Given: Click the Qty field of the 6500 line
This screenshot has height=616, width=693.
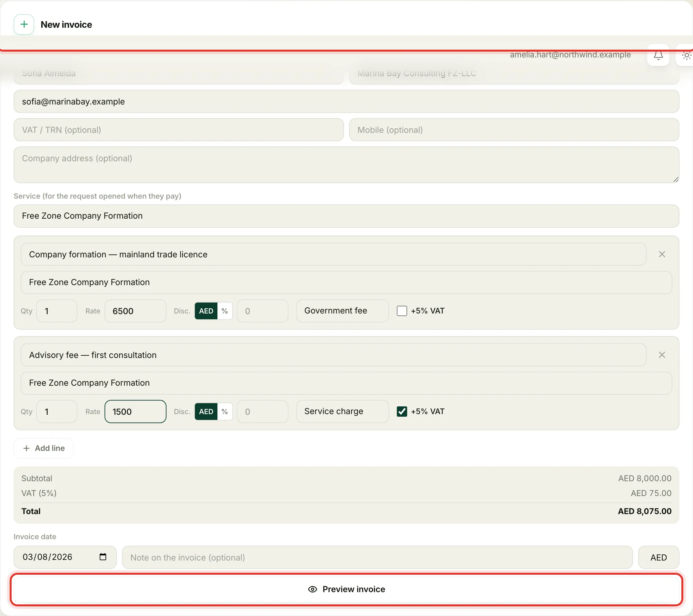Looking at the screenshot, I should click(x=56, y=311).
